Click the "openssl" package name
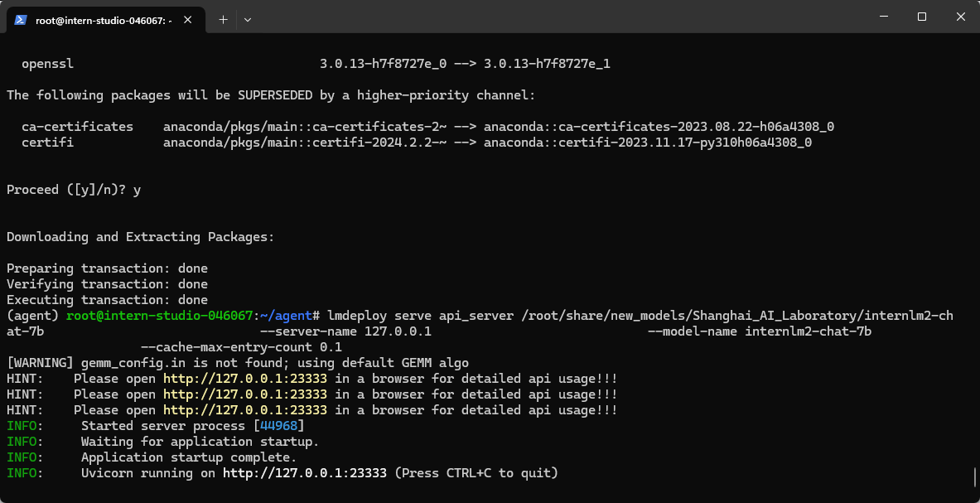The width and height of the screenshot is (980, 503). [x=47, y=64]
